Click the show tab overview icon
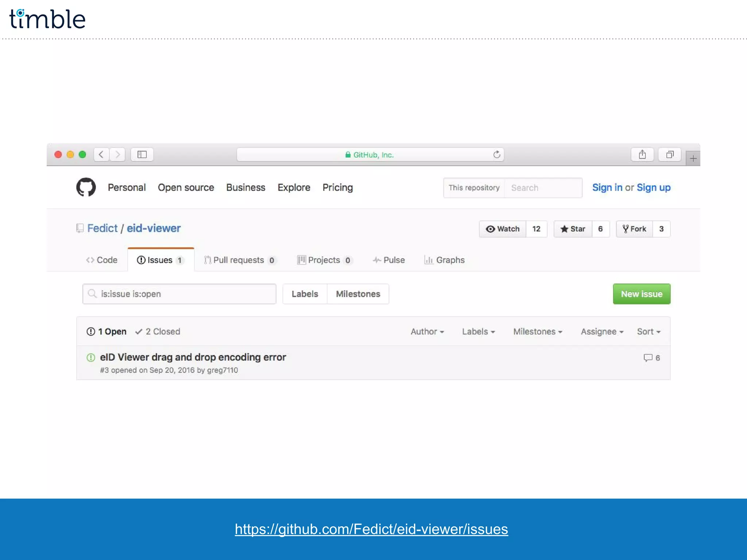 [670, 155]
